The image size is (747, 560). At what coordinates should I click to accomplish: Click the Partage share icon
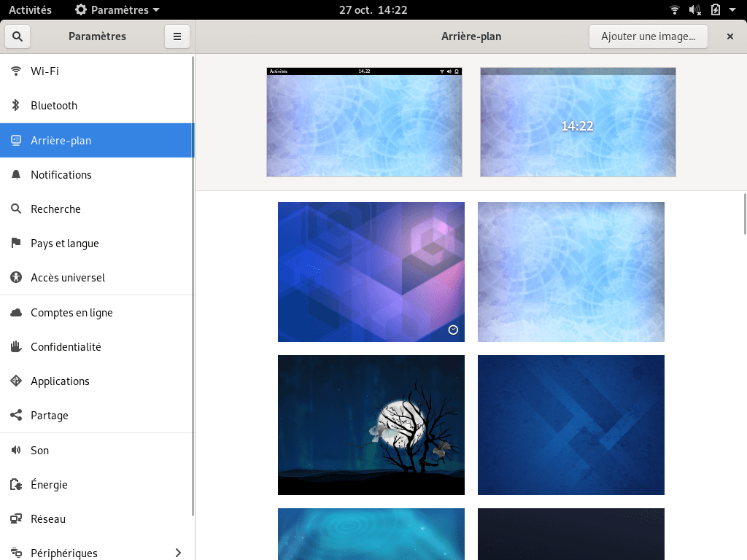[x=16, y=415]
